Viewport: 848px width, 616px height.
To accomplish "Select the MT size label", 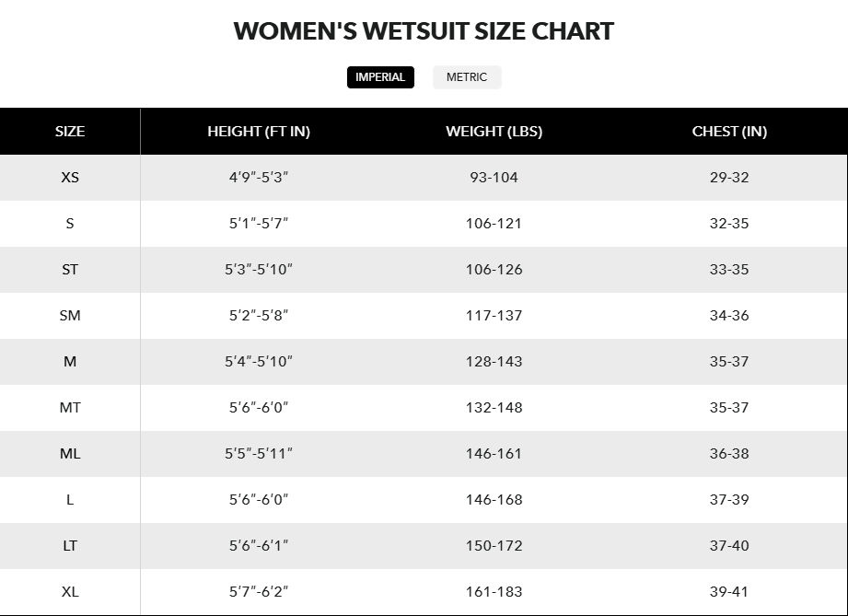I will tap(69, 407).
